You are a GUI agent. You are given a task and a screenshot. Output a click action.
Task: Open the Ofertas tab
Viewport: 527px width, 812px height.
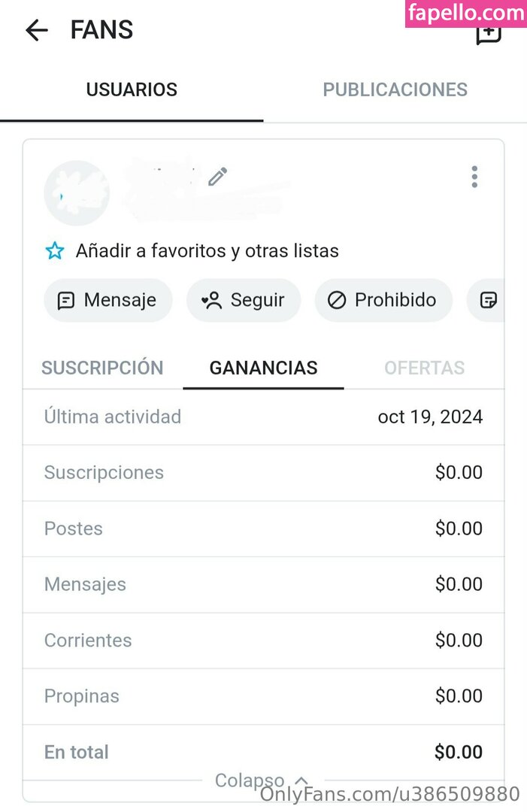[x=424, y=368]
